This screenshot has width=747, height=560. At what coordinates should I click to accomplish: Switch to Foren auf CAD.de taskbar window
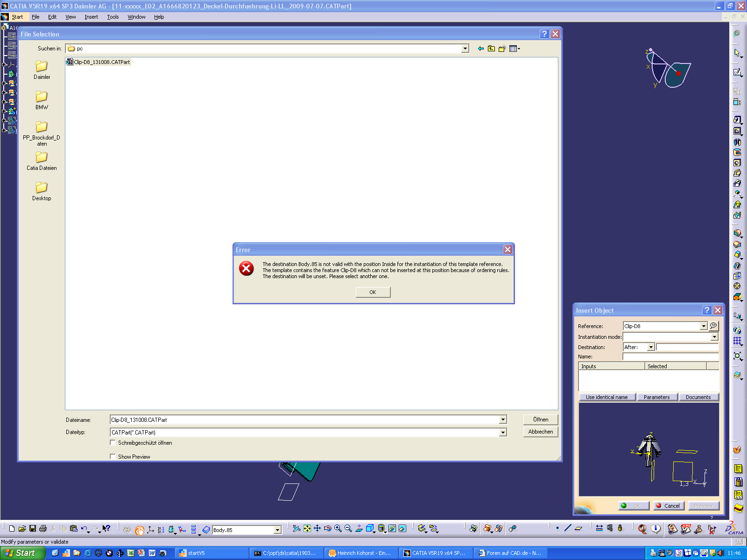510,553
